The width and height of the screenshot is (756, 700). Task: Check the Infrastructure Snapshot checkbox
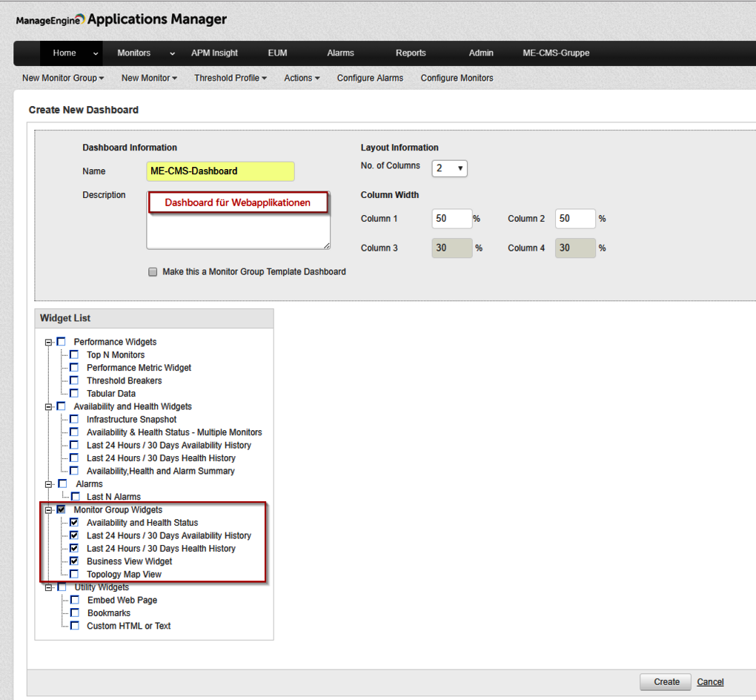[74, 419]
